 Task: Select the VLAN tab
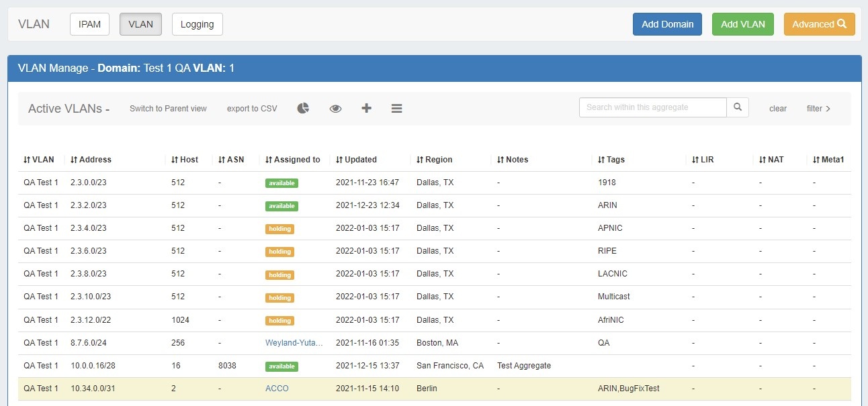pyautogui.click(x=140, y=24)
